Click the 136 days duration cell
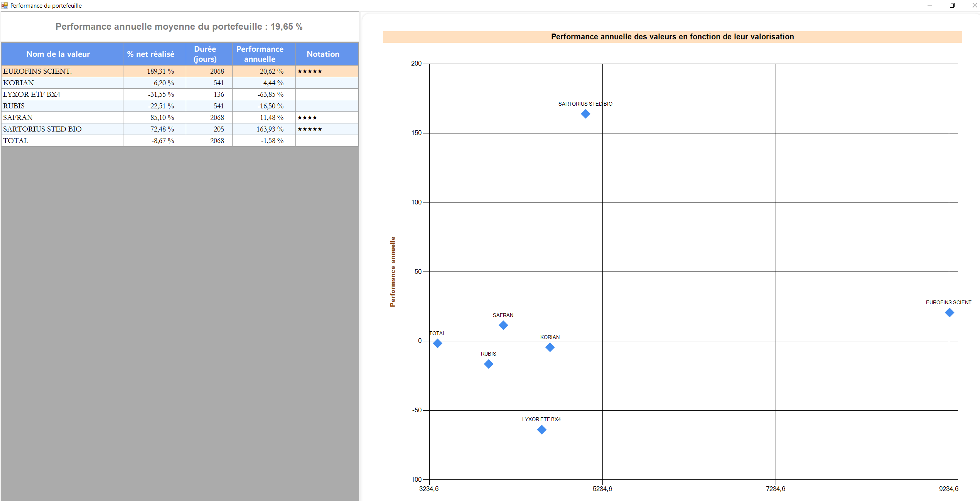Viewport: 980px width, 501px height. [x=209, y=94]
